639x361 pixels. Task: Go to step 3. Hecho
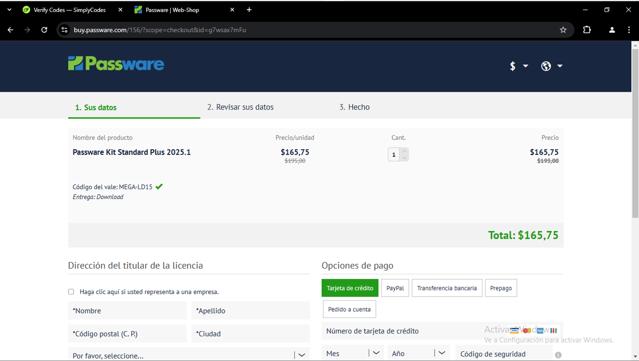tap(355, 107)
